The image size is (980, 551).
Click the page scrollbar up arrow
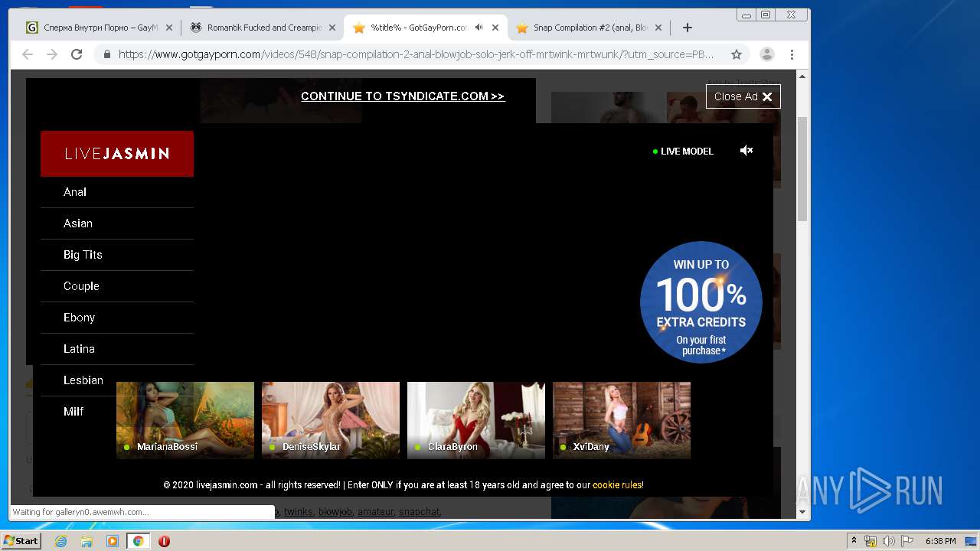point(802,77)
